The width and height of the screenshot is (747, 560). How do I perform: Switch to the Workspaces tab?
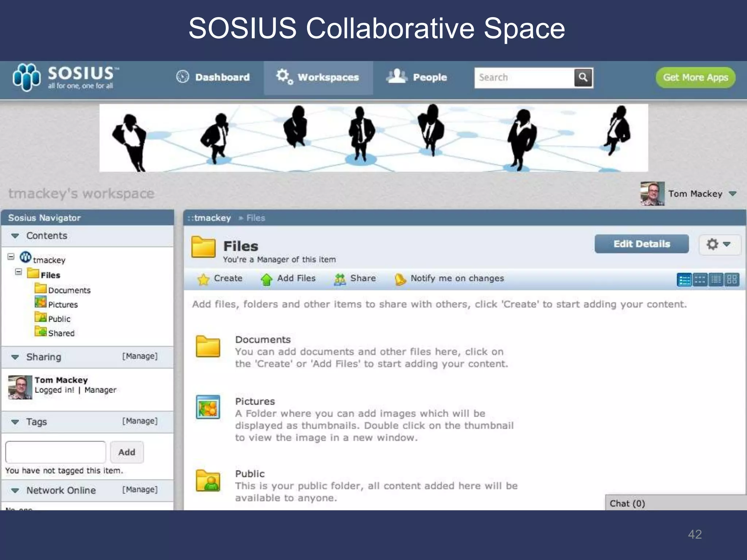coord(318,78)
